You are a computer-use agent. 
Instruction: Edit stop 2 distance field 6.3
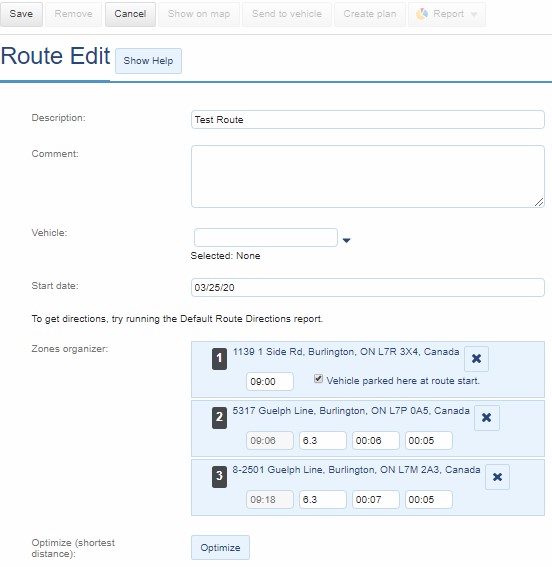click(x=323, y=440)
